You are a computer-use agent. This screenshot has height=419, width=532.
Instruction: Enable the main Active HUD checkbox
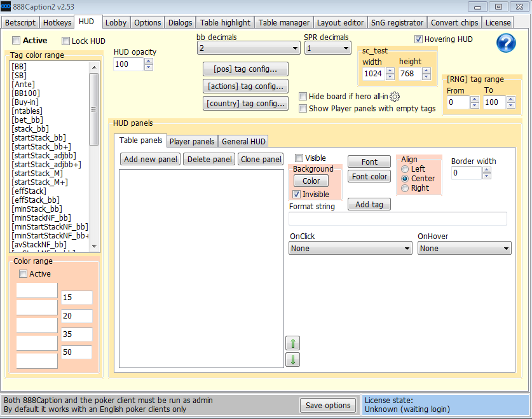(x=16, y=41)
